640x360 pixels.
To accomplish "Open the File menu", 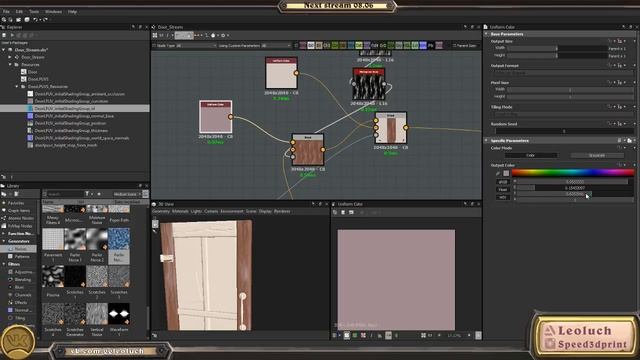I will (6, 12).
